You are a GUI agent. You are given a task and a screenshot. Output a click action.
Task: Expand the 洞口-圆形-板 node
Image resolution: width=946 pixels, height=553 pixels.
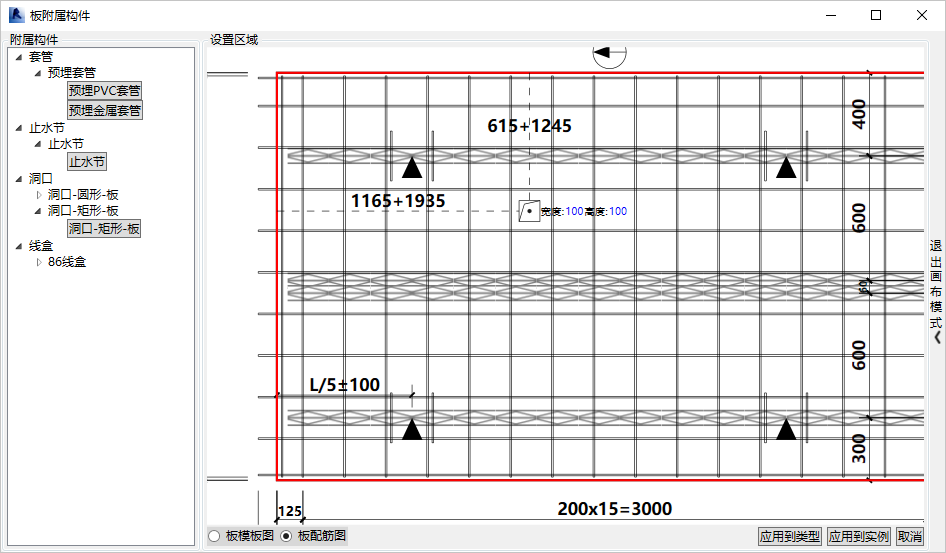click(x=39, y=195)
